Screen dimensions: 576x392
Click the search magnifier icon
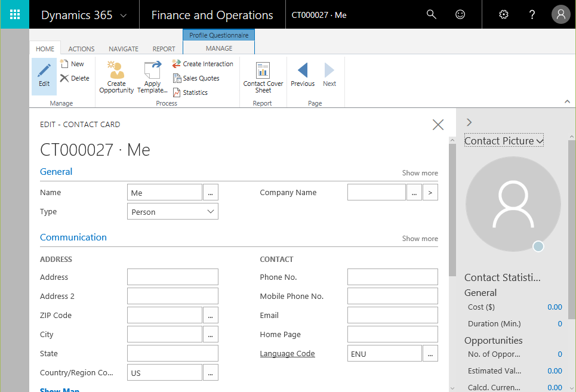click(432, 15)
